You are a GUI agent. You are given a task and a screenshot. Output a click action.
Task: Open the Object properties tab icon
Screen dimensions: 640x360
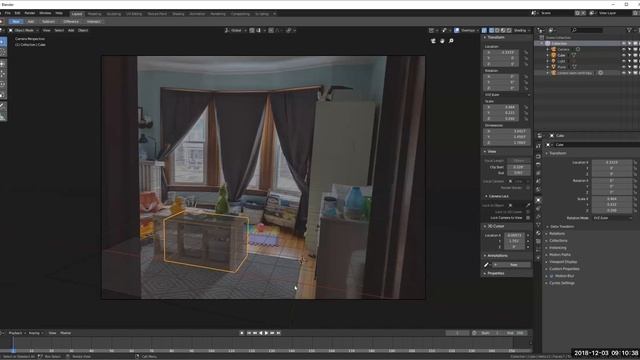point(538,200)
